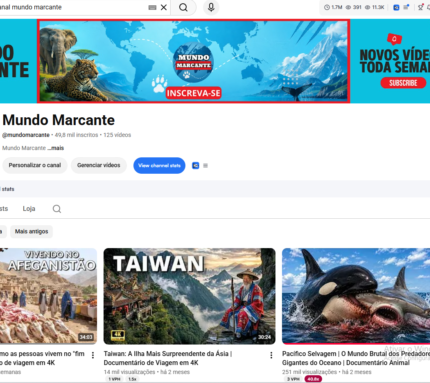The width and height of the screenshot is (430, 383).
Task: Open the list icon with blue dot
Action: [406, 7]
